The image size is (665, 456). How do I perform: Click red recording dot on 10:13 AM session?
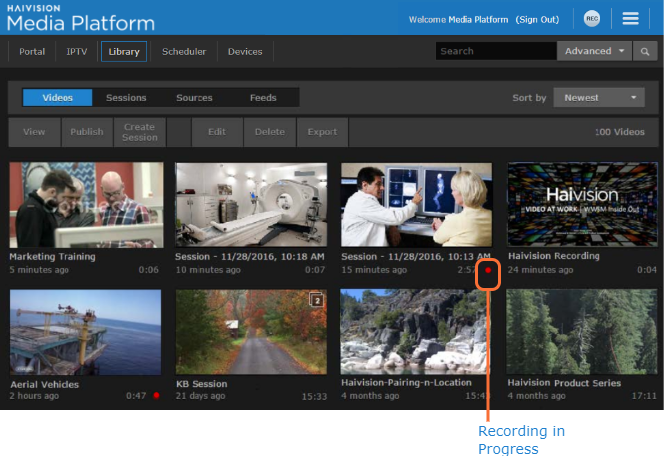[487, 269]
